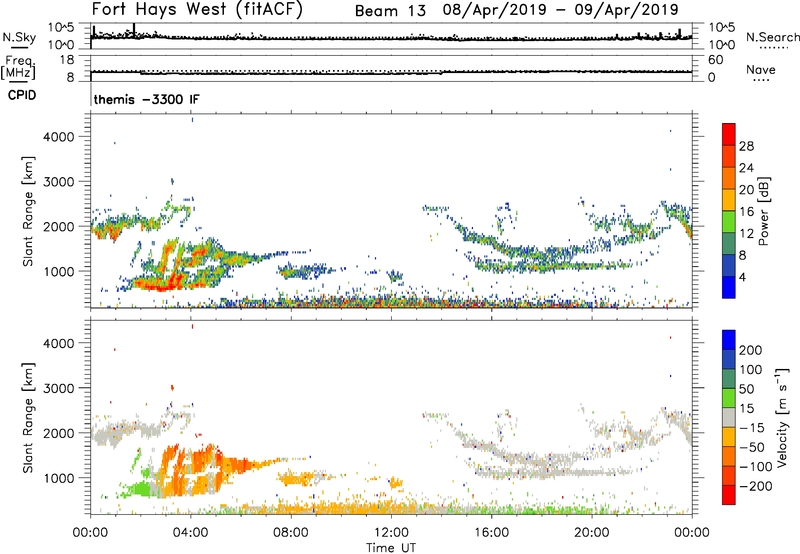Click the Slant Range axis title of power panel
The height and width of the screenshot is (554, 800).
pos(28,211)
